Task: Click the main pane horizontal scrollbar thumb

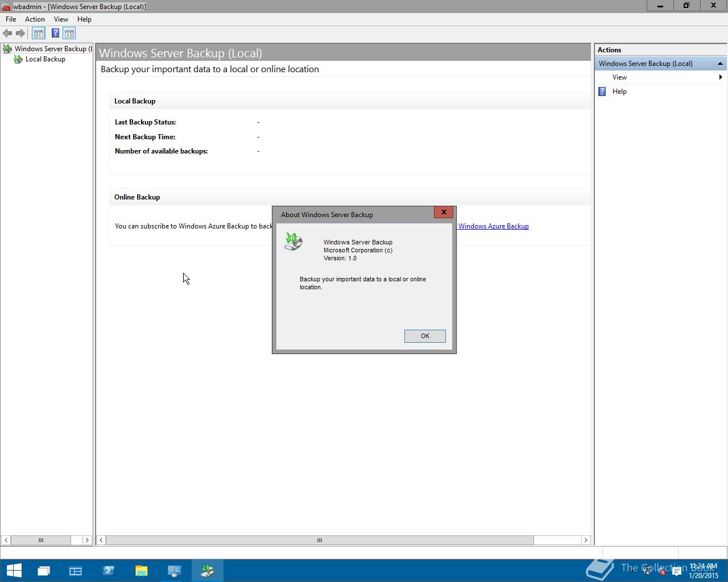Action: tap(320, 540)
